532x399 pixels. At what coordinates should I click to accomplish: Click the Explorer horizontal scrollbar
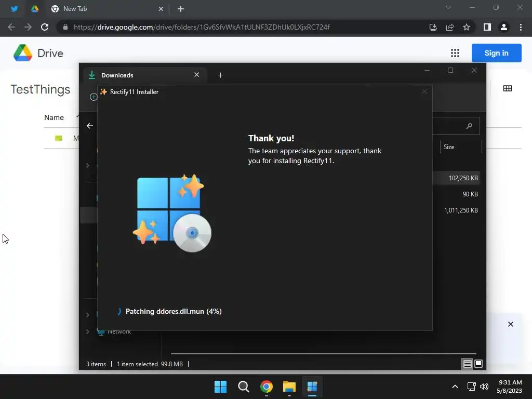pos(323,353)
